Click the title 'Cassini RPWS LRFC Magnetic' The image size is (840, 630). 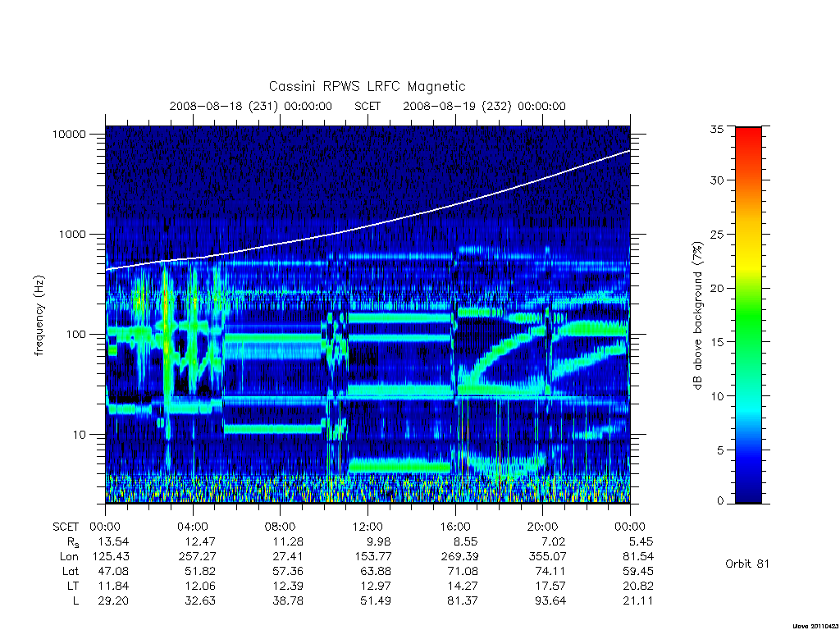click(367, 86)
